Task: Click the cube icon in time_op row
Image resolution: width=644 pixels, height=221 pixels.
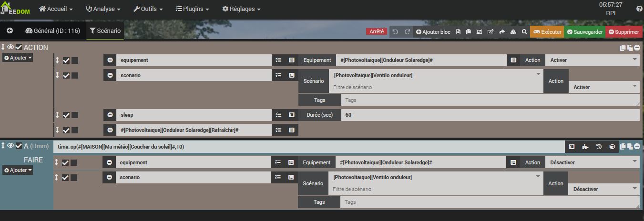Action: click(612, 147)
